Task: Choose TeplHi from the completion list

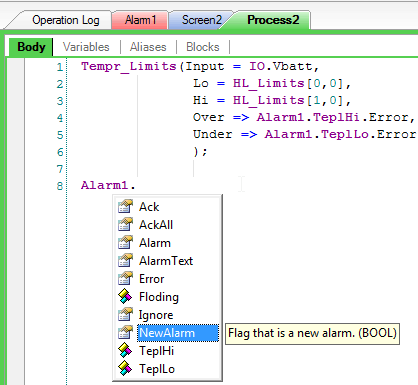Action: pyautogui.click(x=156, y=351)
